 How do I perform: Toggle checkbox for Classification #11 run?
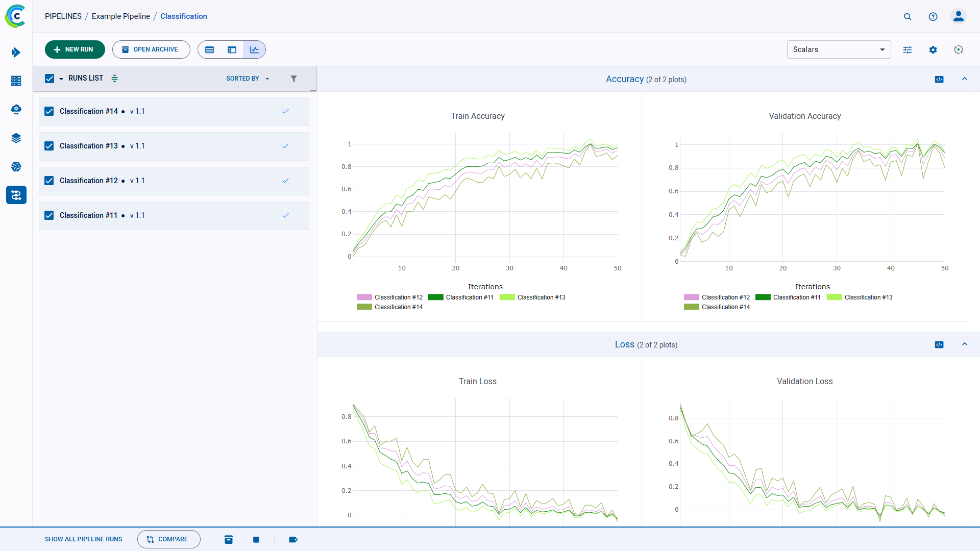[50, 215]
